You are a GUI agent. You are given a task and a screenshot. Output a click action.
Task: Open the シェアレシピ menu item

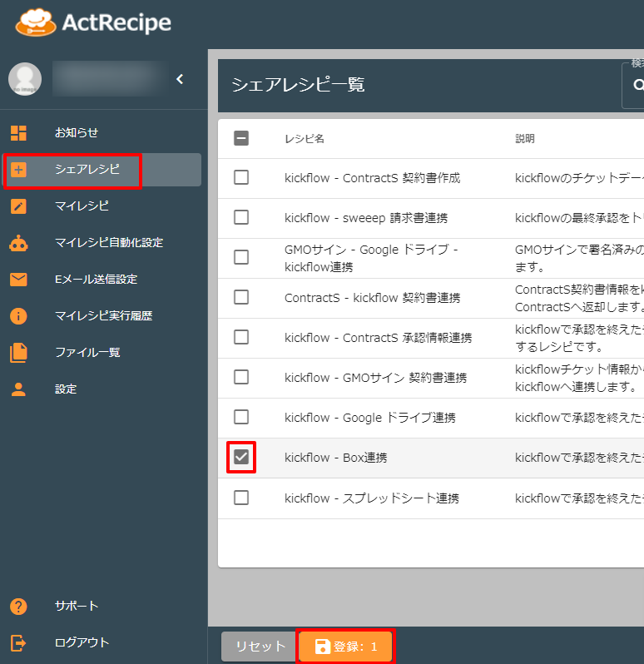[102, 170]
